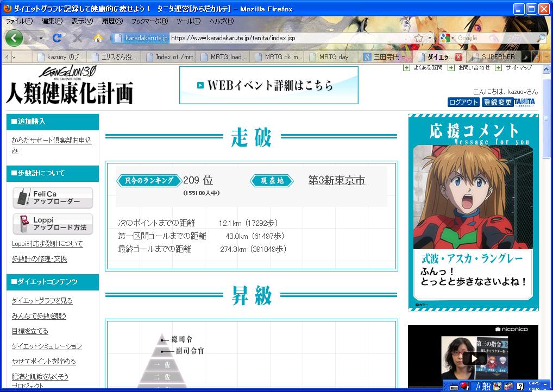Click the 人類健康化計画 Evangelion logo
Image resolution: width=553 pixels, height=392 pixels.
click(70, 85)
